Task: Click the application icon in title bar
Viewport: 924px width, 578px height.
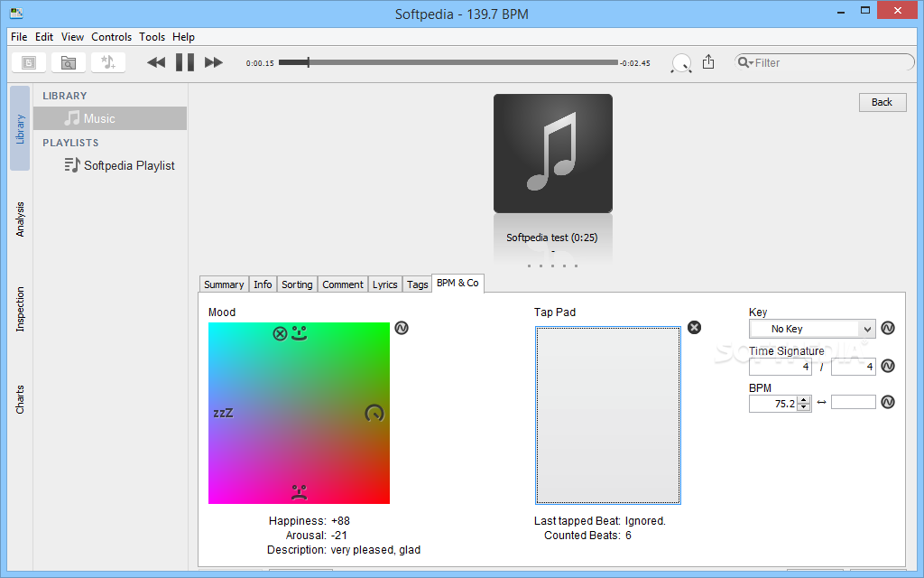Action: pyautogui.click(x=16, y=13)
